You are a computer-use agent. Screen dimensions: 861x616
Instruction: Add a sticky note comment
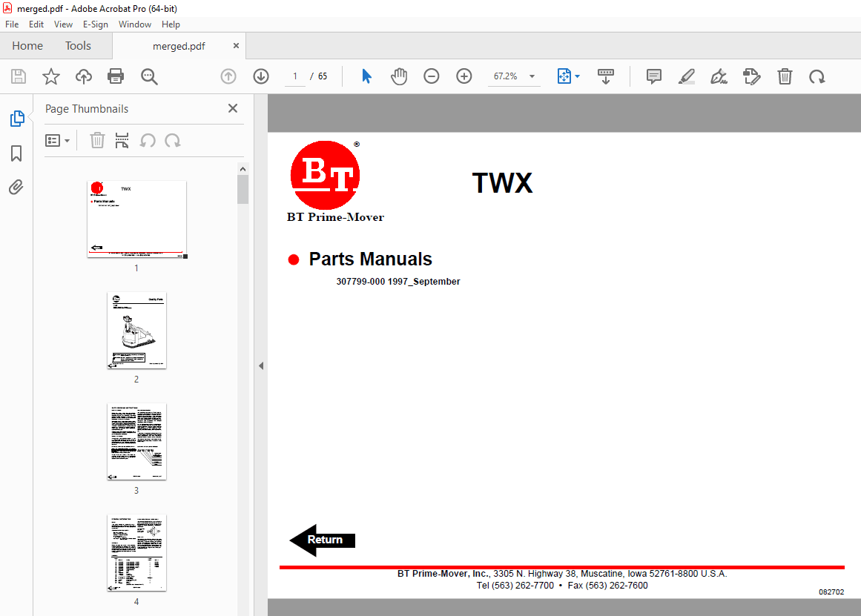click(653, 76)
